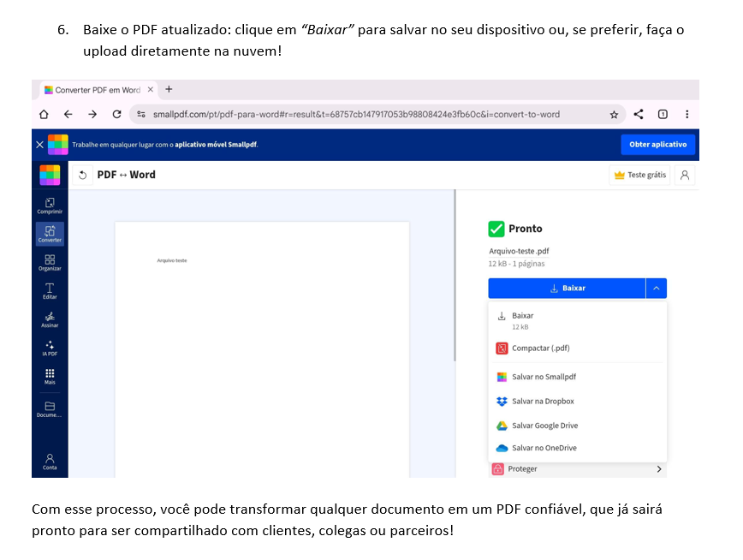743x560 pixels.
Task: Close the Converter PDF em Word tab
Action: coord(151,89)
